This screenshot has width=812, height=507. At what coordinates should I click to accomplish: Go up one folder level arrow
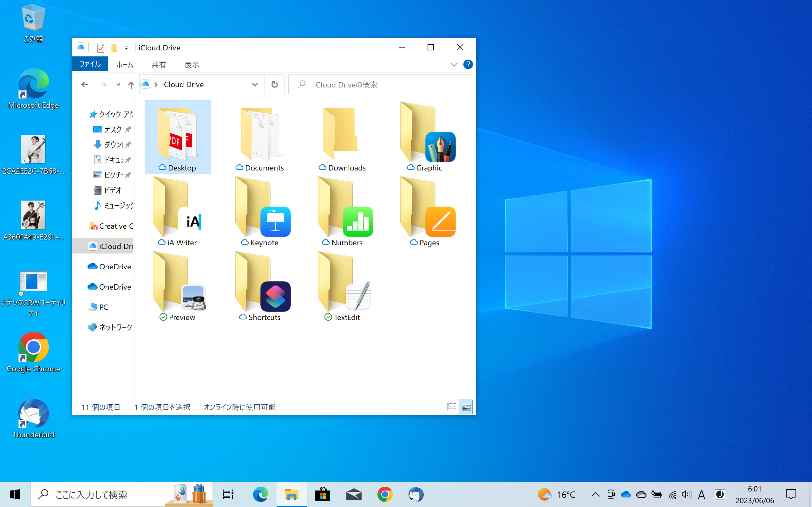coord(131,85)
